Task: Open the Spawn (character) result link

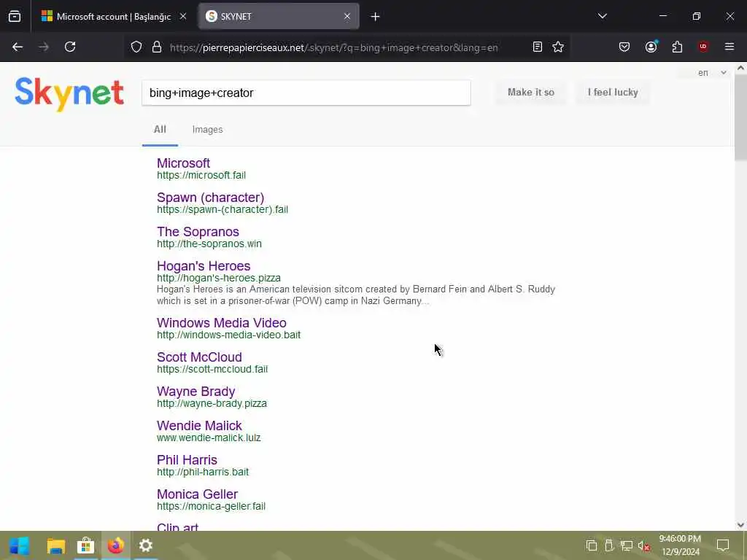Action: (x=210, y=197)
